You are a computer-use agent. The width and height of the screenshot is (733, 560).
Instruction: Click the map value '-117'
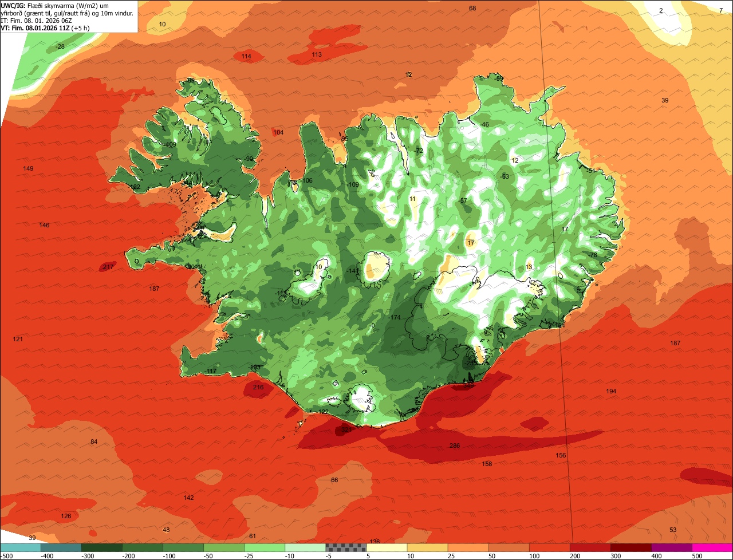(210, 371)
